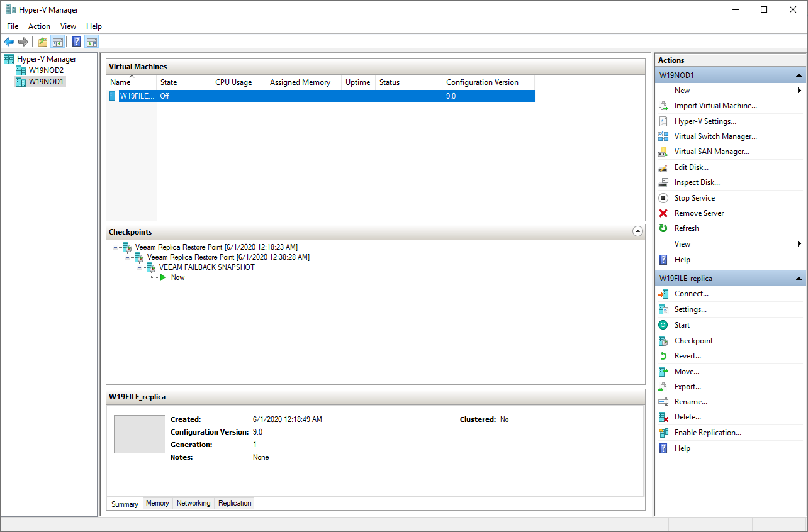Open the View menu in menu bar
The height and width of the screenshot is (532, 808).
68,26
